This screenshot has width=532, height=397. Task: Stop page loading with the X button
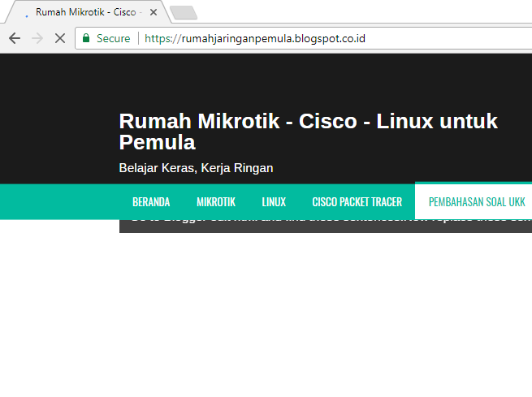pyautogui.click(x=60, y=38)
